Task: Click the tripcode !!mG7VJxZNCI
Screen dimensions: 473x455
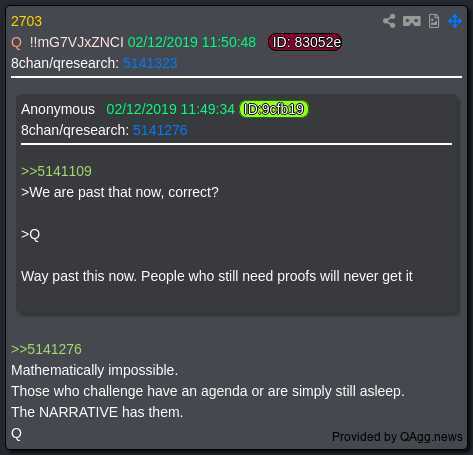Action: (76, 42)
